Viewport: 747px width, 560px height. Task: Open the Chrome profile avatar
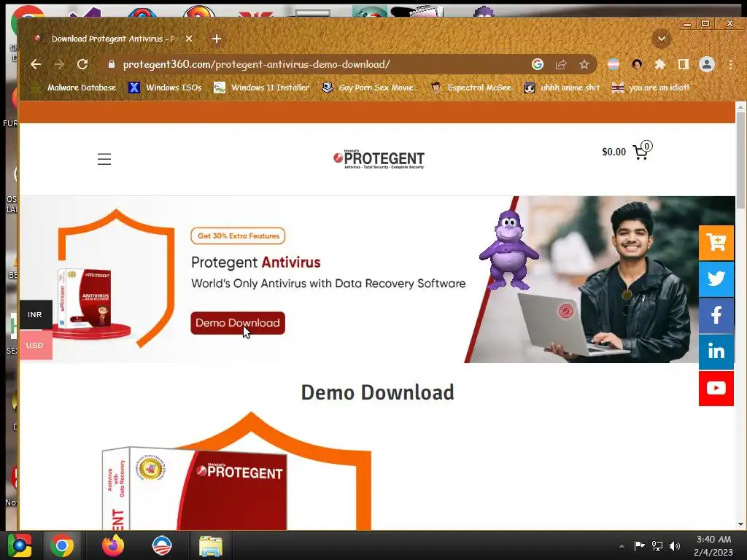[x=706, y=64]
